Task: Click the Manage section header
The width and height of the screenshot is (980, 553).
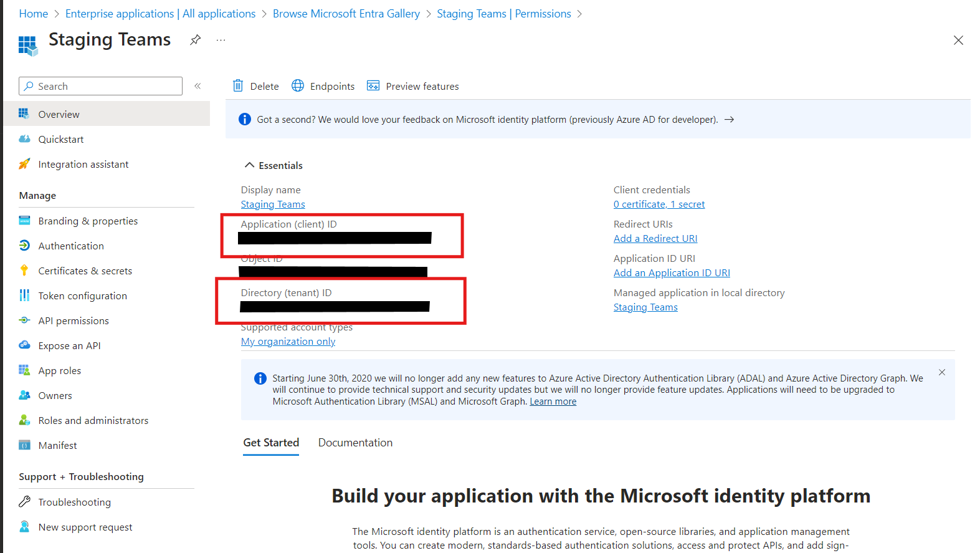Action: (x=37, y=196)
